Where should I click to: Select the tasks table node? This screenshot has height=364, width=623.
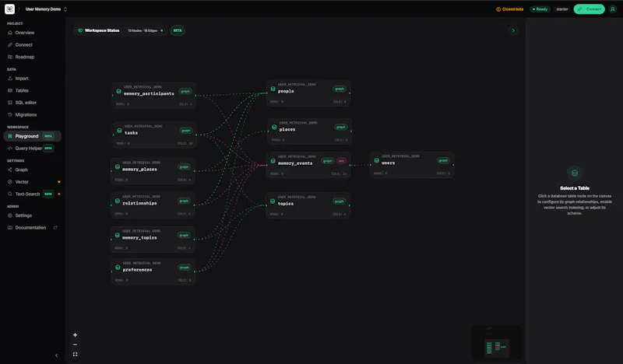[x=154, y=135]
